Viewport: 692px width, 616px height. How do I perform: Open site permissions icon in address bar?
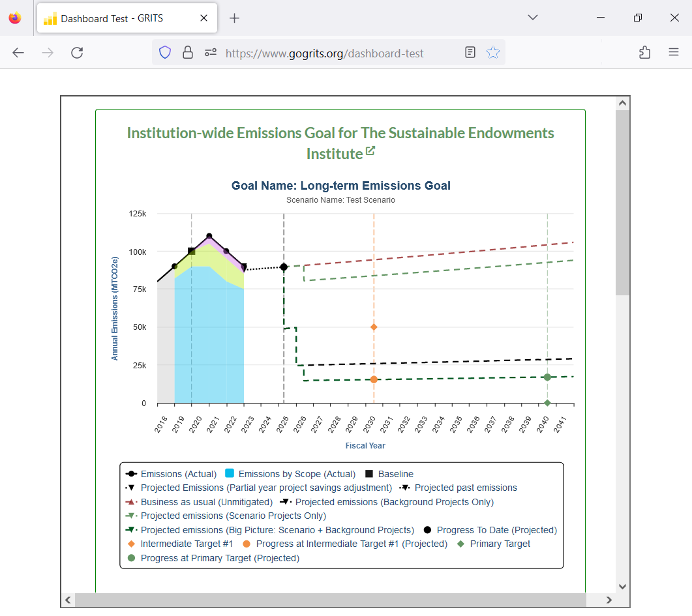[211, 52]
